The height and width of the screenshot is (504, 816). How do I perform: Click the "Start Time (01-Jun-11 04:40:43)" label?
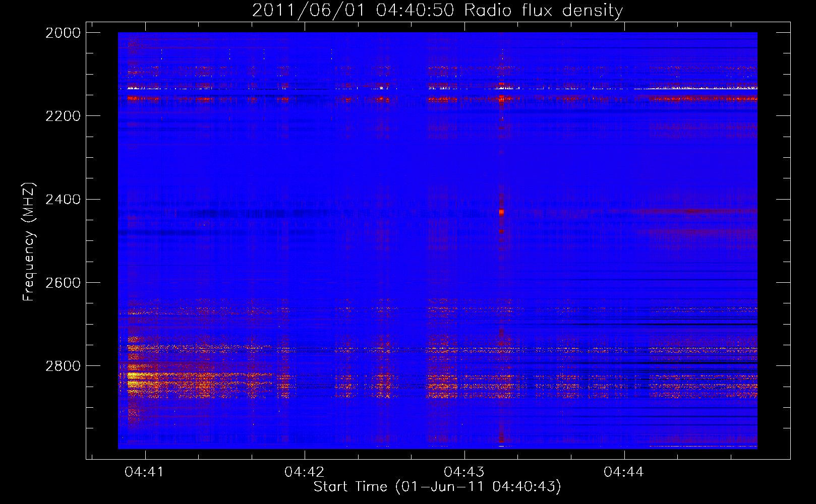(x=437, y=487)
